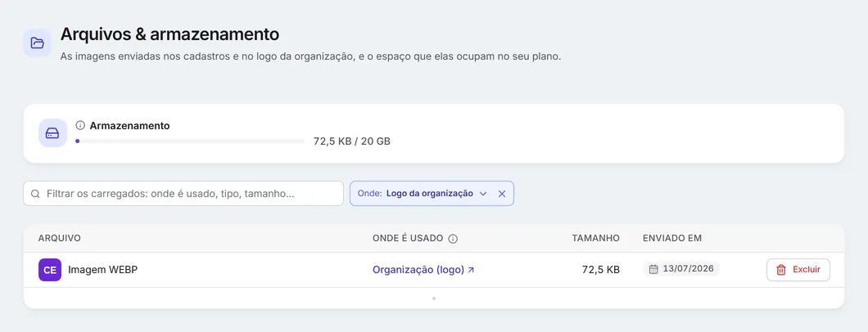This screenshot has height=332, width=868.
Task: Focus the file filter search field
Action: point(183,194)
